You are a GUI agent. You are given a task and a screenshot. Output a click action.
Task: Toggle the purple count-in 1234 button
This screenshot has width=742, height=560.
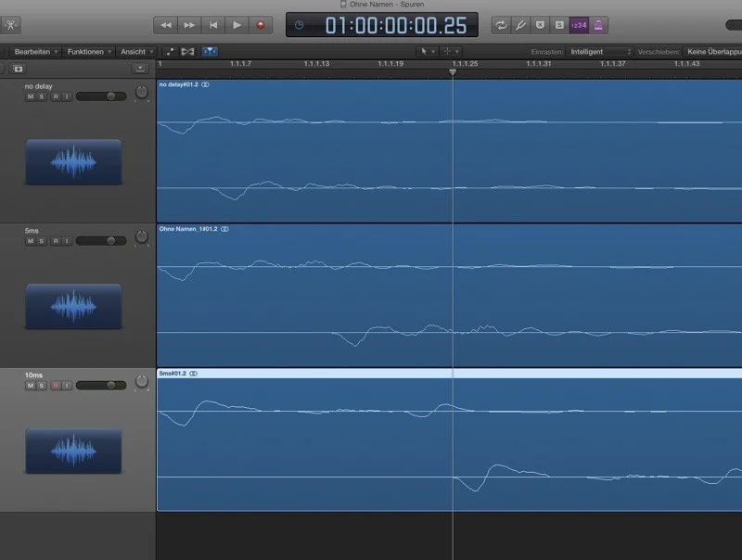pos(578,25)
